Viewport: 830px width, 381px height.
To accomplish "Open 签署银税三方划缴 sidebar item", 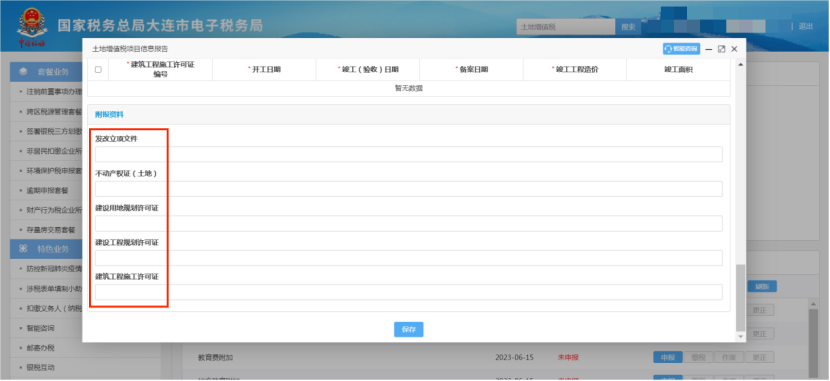I will 54,131.
